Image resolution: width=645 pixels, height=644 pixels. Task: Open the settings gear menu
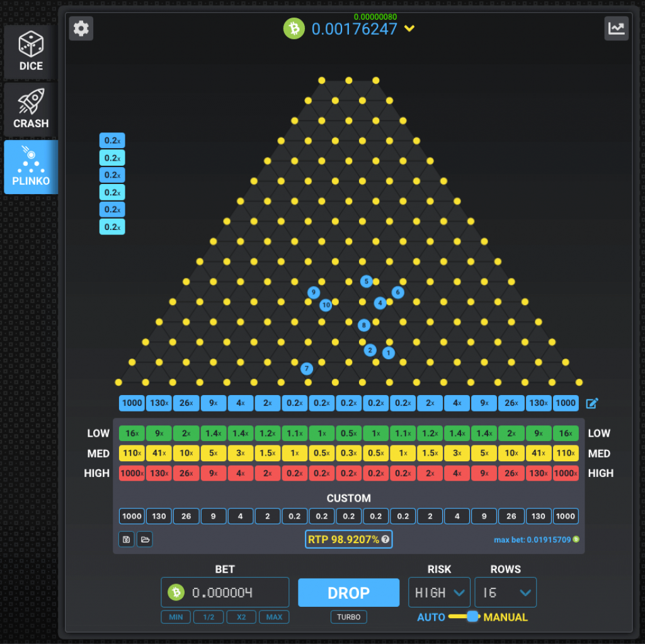pos(81,28)
